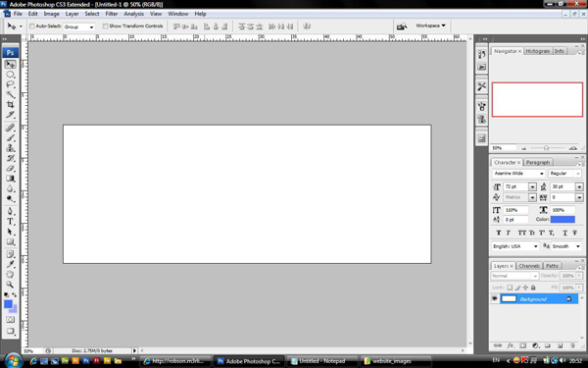Toggle All Caps in Character panel

pos(521,233)
